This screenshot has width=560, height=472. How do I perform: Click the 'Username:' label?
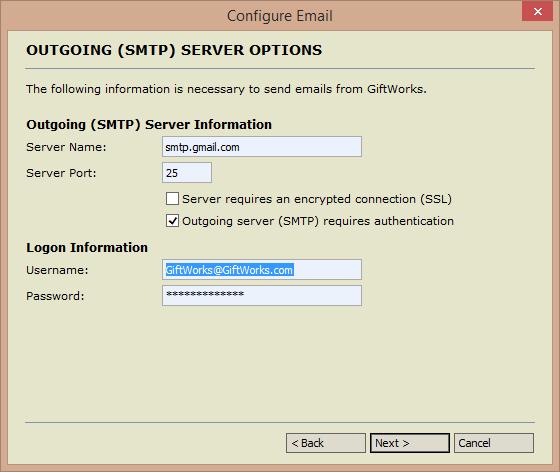(x=57, y=270)
